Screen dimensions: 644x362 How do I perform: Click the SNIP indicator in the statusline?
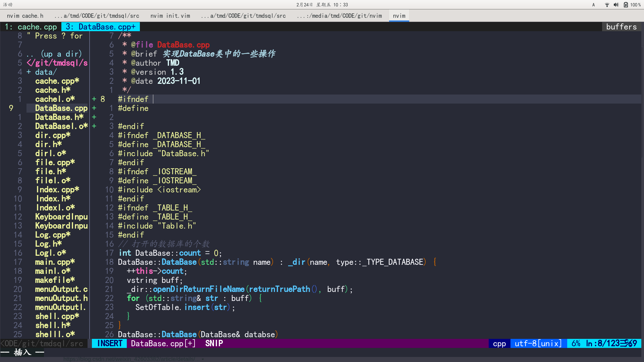(x=214, y=343)
